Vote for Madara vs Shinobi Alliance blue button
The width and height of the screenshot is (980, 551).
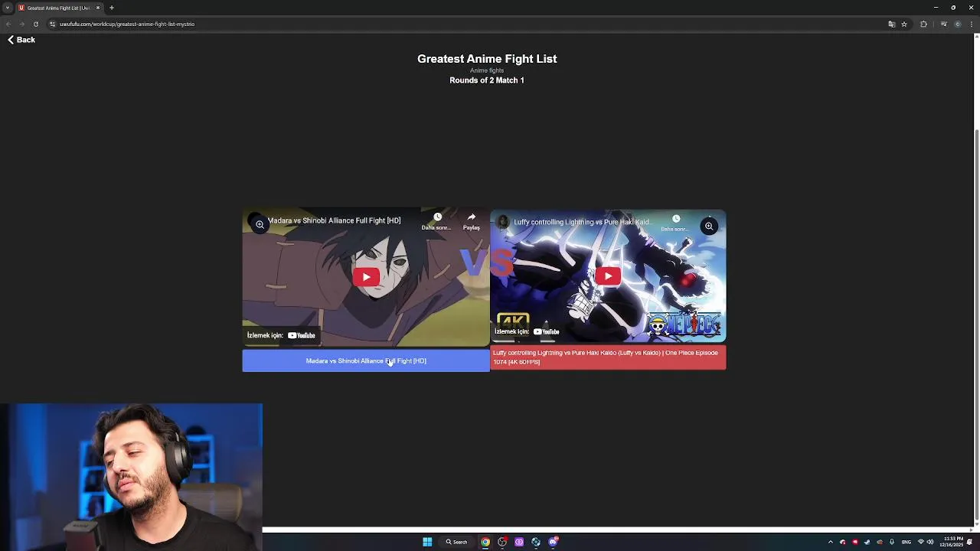click(366, 360)
